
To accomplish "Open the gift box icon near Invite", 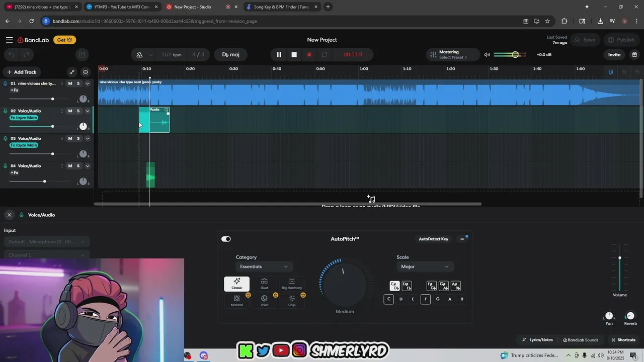I will coord(634,55).
